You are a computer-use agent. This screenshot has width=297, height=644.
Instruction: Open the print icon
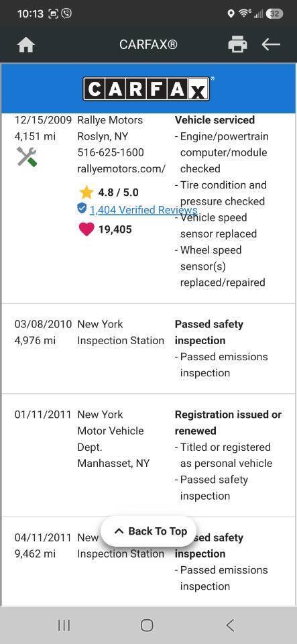pyautogui.click(x=237, y=44)
